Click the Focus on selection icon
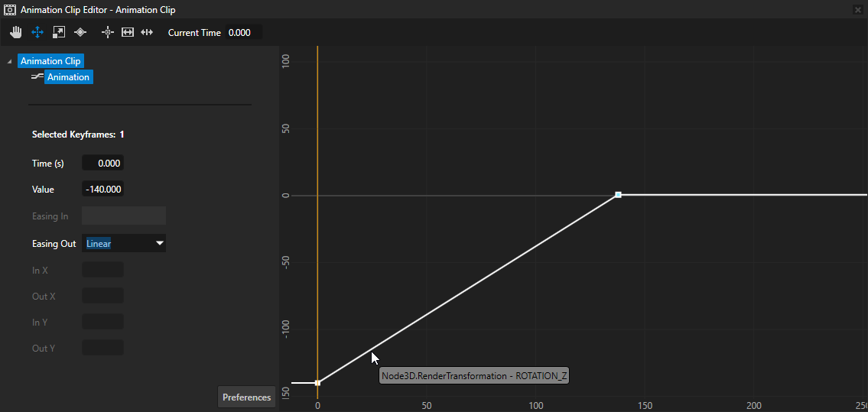This screenshot has width=868, height=412. [x=107, y=32]
